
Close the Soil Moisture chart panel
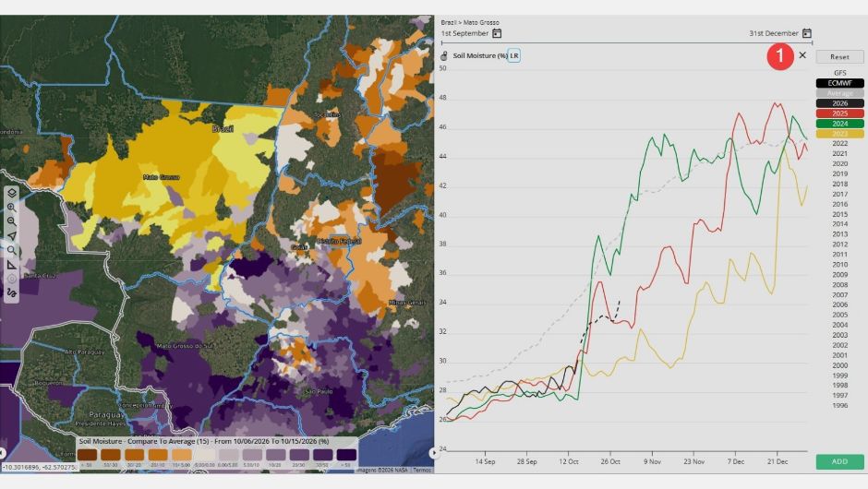tap(802, 54)
